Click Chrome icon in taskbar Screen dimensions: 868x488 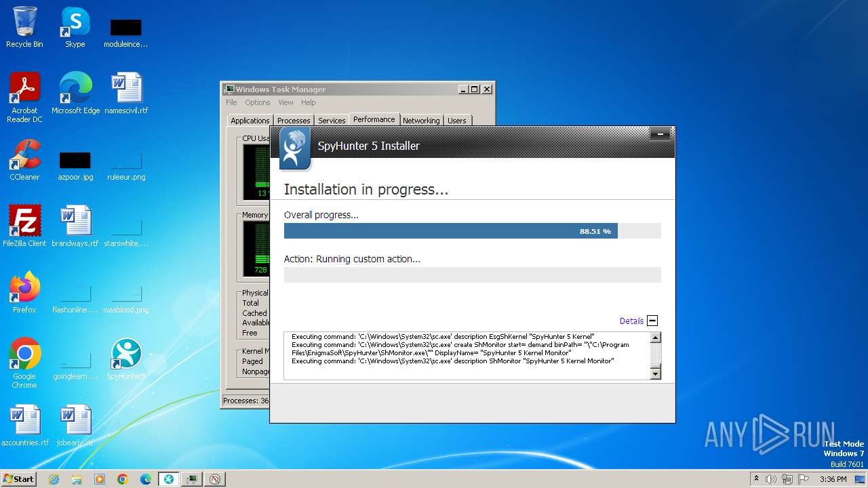(x=123, y=479)
